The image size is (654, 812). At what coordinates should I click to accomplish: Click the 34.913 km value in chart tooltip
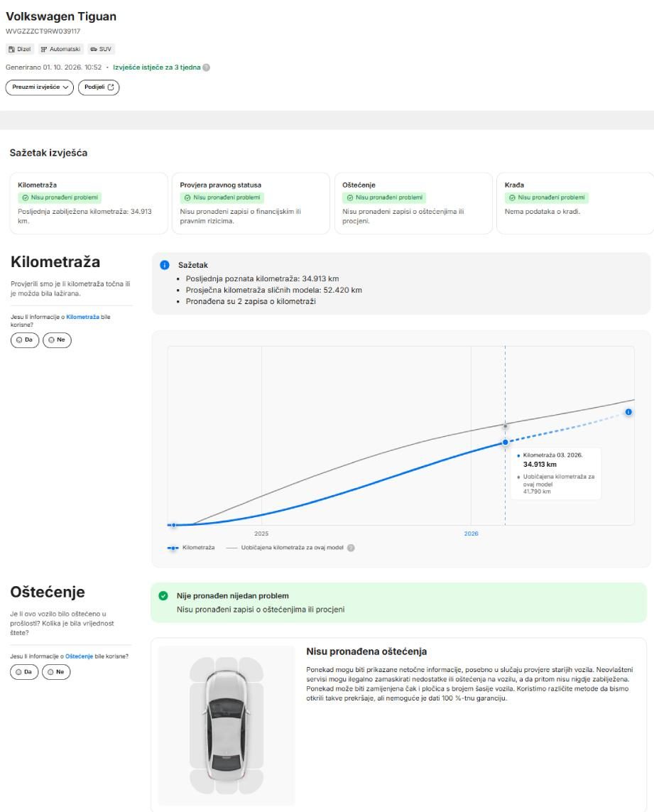pos(540,465)
